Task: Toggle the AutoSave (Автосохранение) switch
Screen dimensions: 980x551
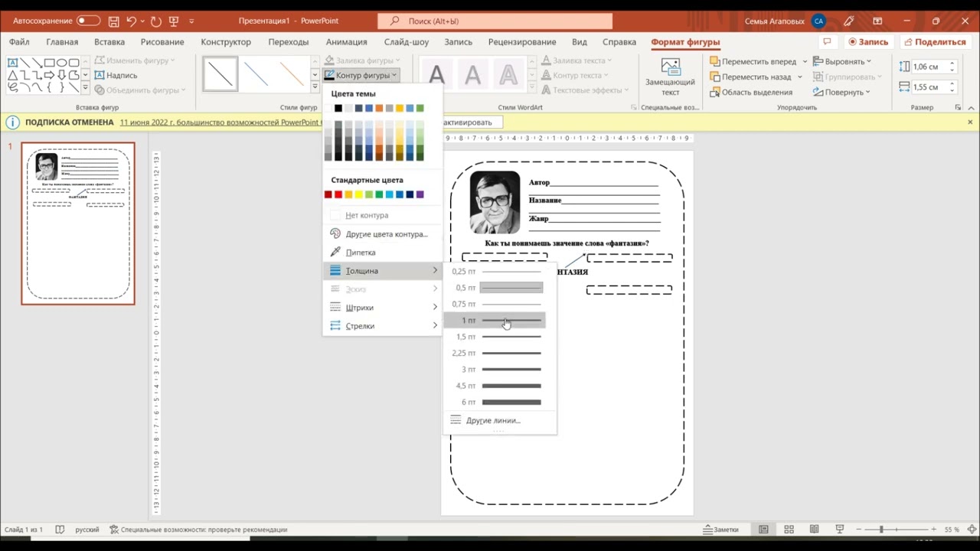Action: point(88,21)
